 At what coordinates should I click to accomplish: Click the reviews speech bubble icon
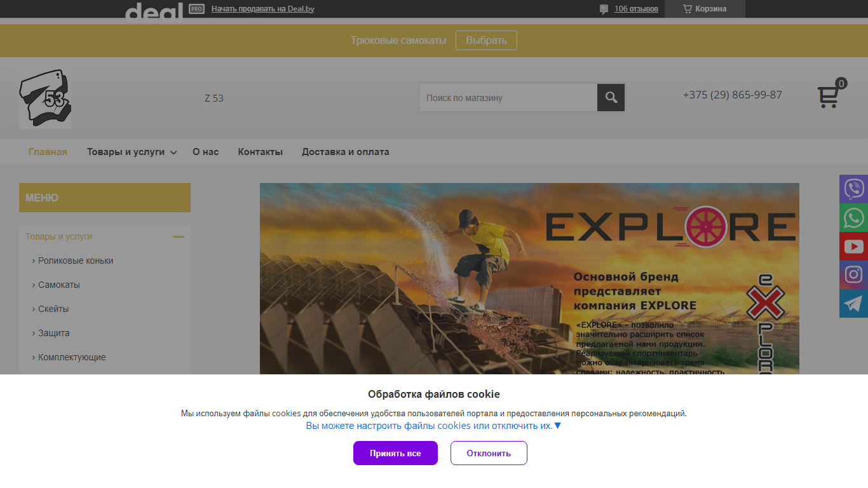click(604, 9)
